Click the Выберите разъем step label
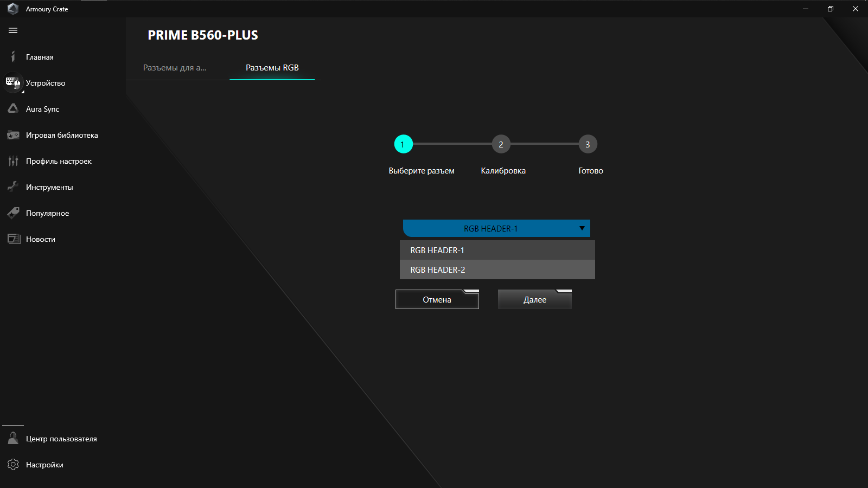The height and width of the screenshot is (488, 868). tap(422, 171)
